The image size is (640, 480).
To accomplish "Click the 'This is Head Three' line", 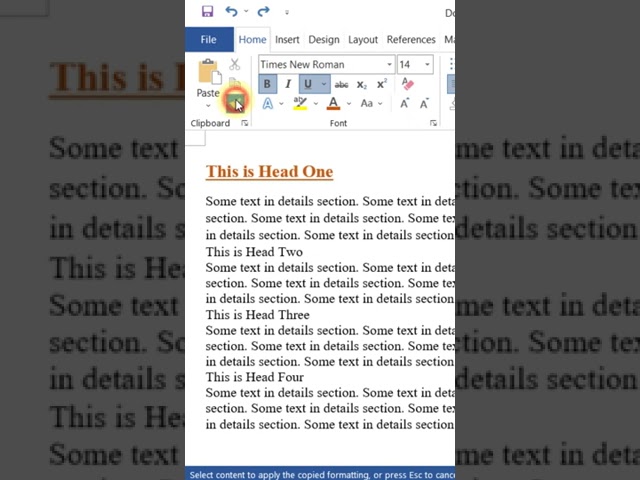I will [258, 315].
